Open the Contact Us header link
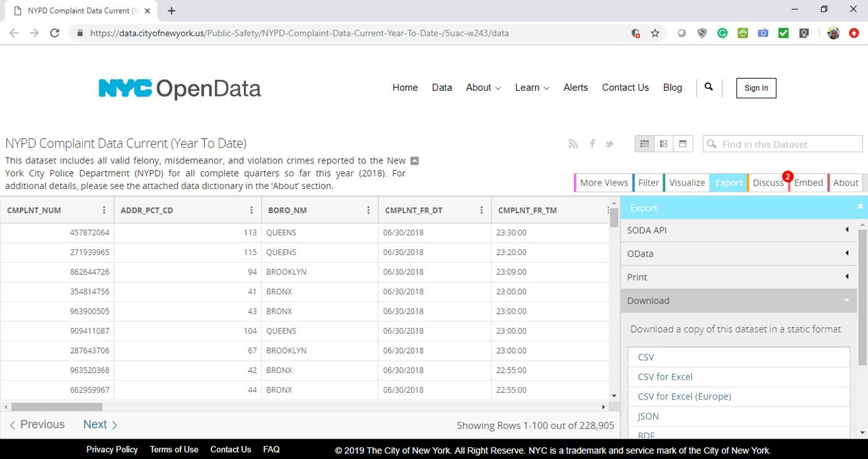Image resolution: width=868 pixels, height=459 pixels. 625,88
